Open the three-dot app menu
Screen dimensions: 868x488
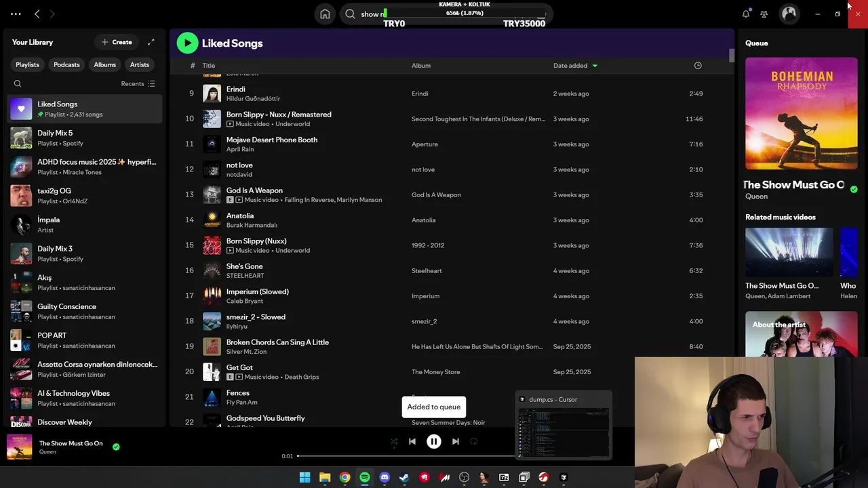[16, 14]
